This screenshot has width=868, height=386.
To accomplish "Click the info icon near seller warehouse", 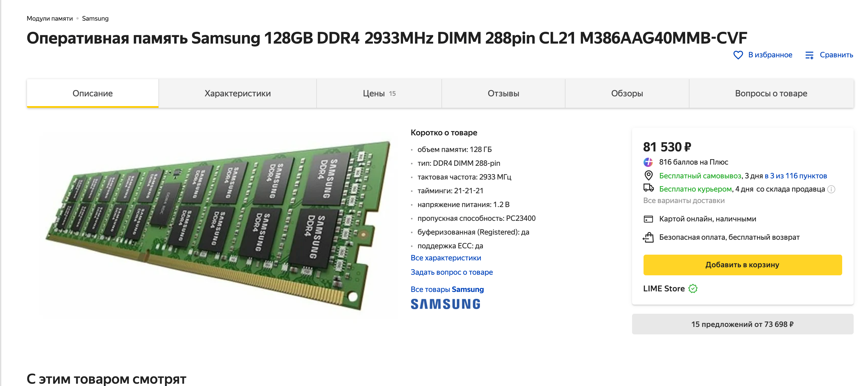I will click(831, 190).
